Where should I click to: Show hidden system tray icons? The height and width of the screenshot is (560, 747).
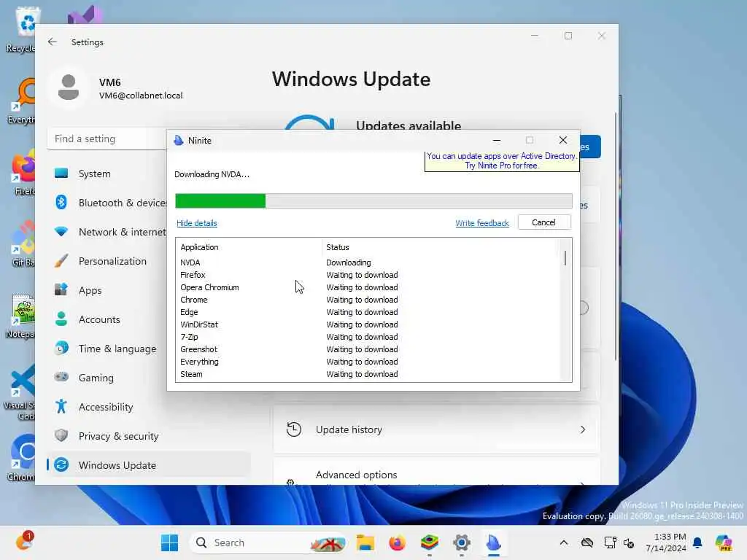[x=564, y=542]
